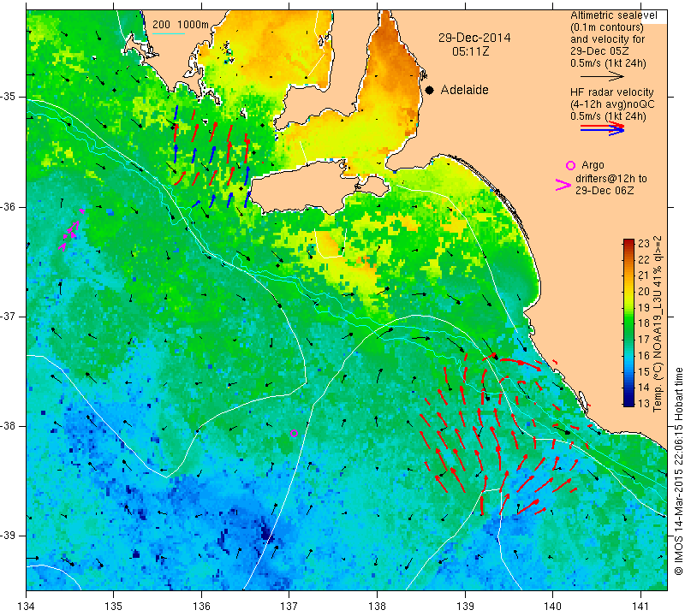Click the latitude axis label -39
This screenshot has height=616, width=685.
click(9, 536)
